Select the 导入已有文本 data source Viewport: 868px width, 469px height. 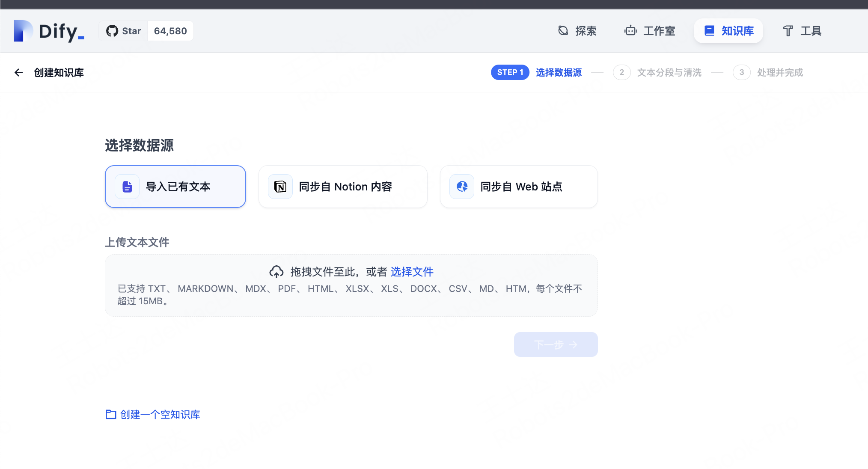click(175, 187)
